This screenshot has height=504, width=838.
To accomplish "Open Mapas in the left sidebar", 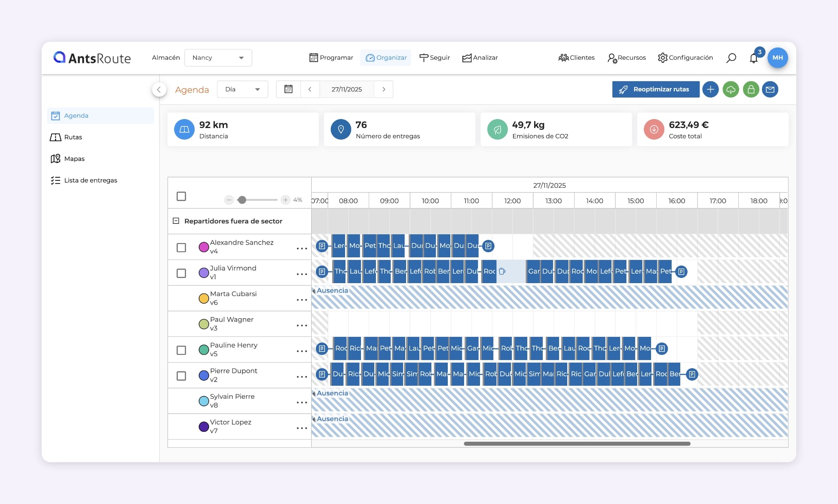I will pos(74,159).
